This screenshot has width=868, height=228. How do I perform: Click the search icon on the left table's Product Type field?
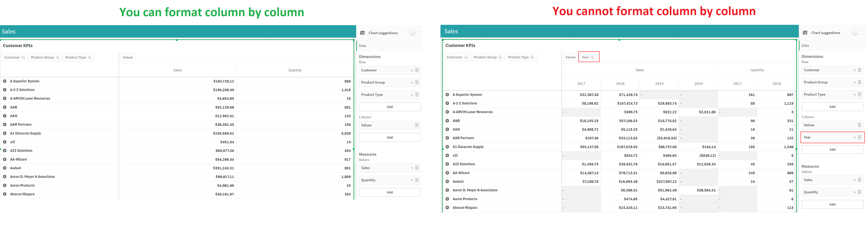(90, 58)
